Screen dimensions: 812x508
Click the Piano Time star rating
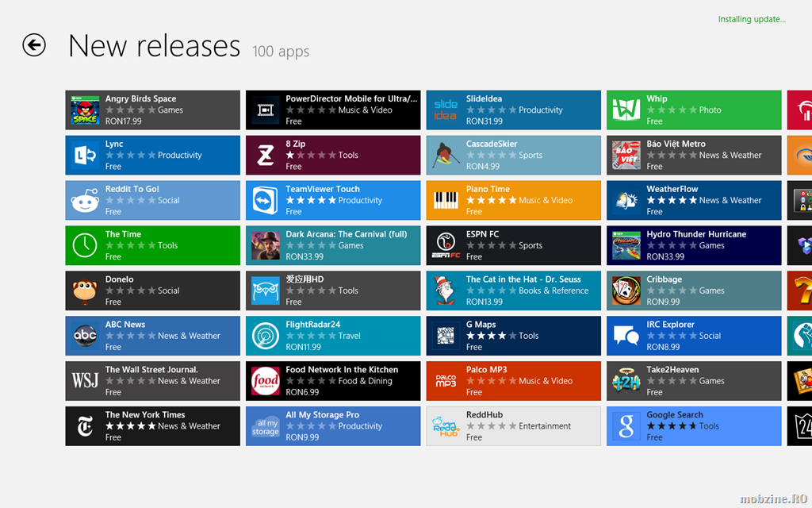pos(492,200)
